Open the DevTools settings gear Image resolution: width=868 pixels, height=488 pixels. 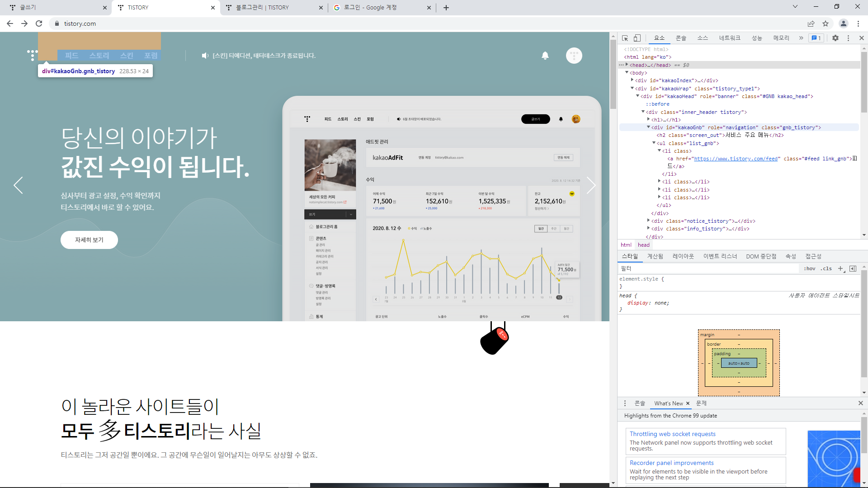pyautogui.click(x=835, y=38)
